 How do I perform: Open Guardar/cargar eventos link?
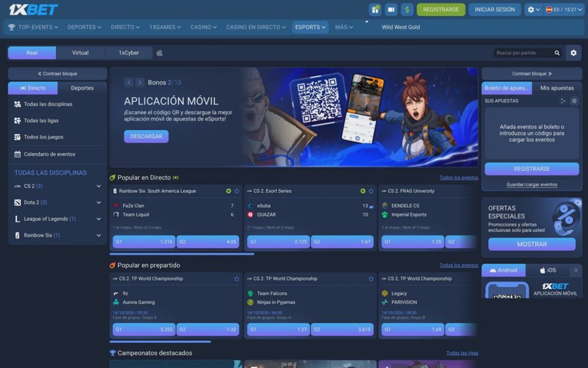coord(532,185)
